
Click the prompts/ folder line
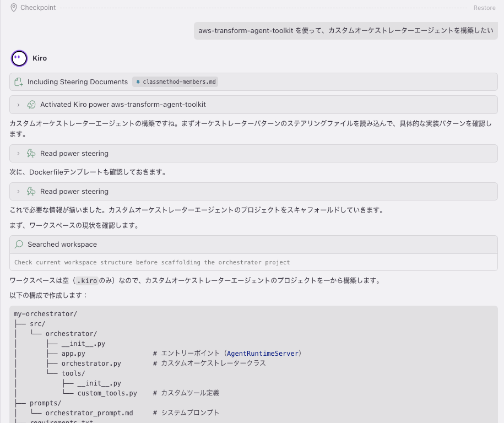[x=45, y=403]
